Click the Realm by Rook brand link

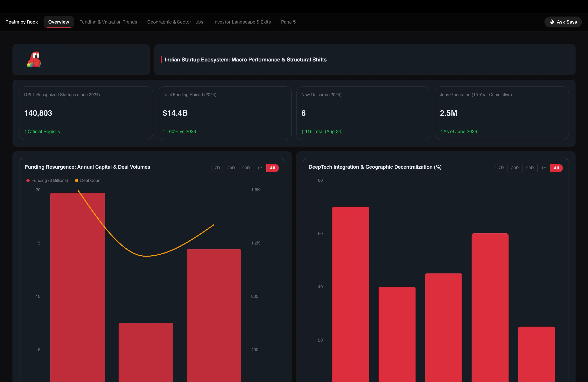tap(22, 22)
